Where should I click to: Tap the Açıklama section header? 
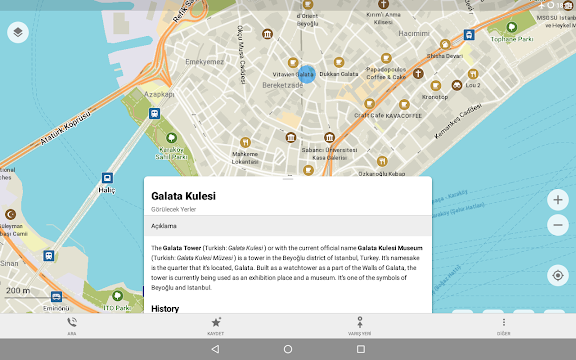(x=288, y=226)
